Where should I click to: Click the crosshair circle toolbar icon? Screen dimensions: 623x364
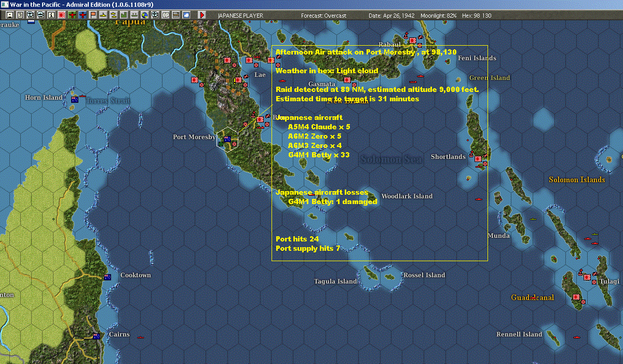155,15
